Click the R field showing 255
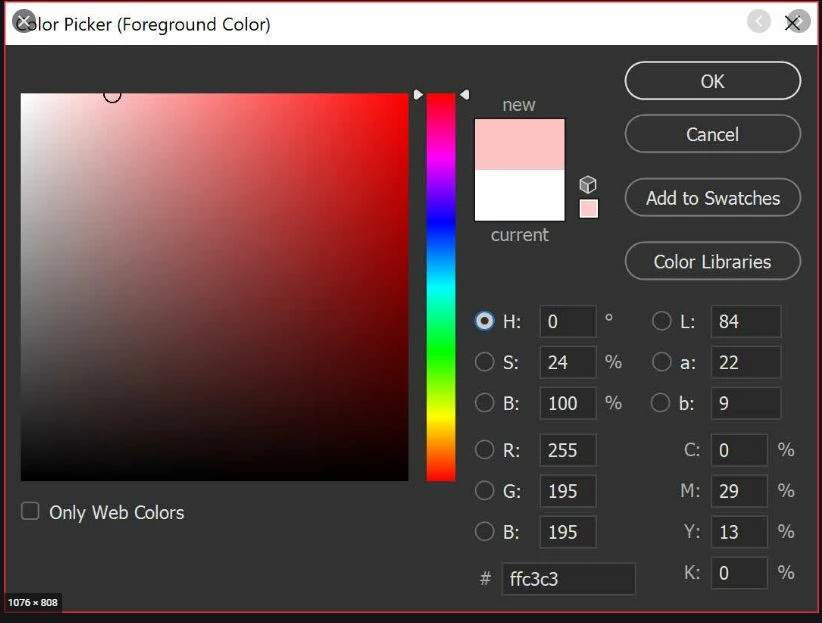This screenshot has height=623, width=822. 568,450
